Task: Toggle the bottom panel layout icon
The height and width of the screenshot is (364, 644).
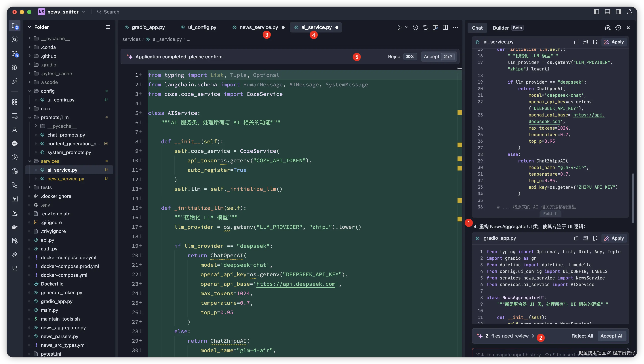Action: 607,12
